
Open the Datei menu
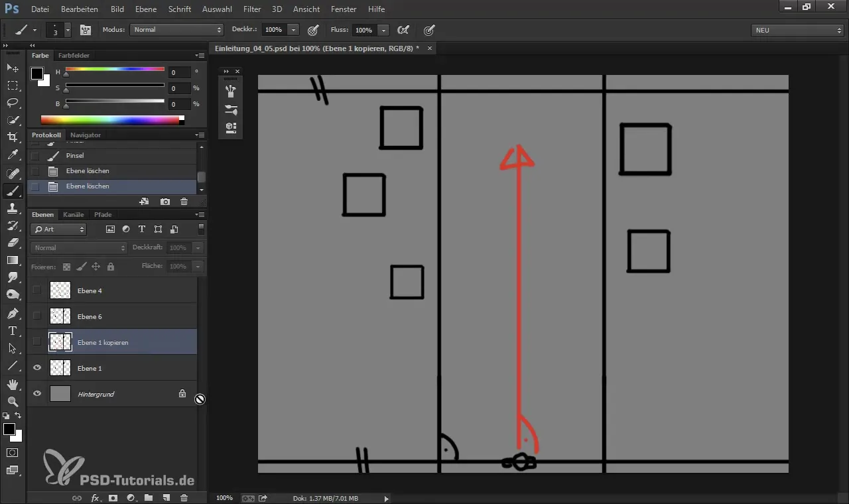[40, 9]
